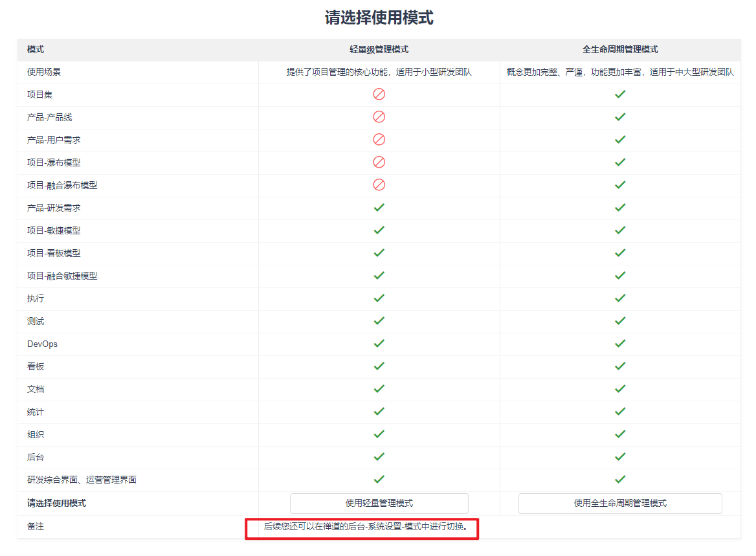This screenshot has height=556, width=756.
Task: Click 全生命周期 checkmark in 测试 row
Action: [x=620, y=320]
